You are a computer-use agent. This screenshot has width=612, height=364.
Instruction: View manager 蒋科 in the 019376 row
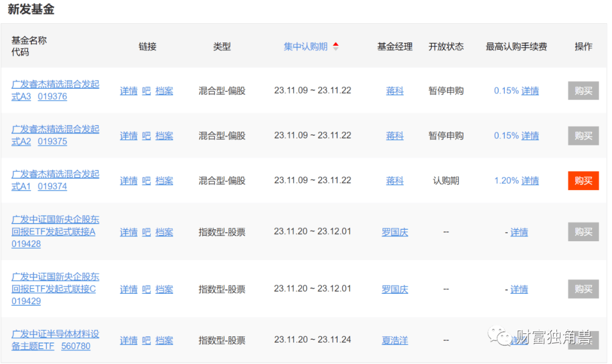click(394, 91)
